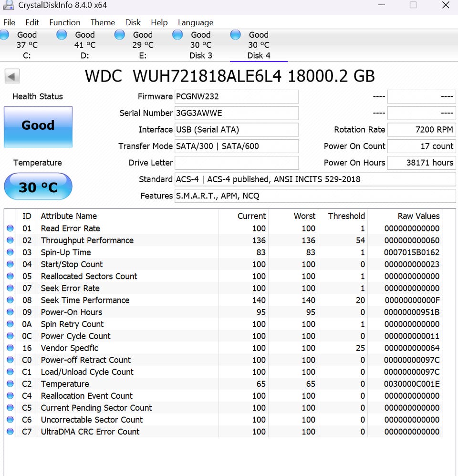458x476 pixels.
Task: Click raw value 000000000064
Action: point(412,348)
